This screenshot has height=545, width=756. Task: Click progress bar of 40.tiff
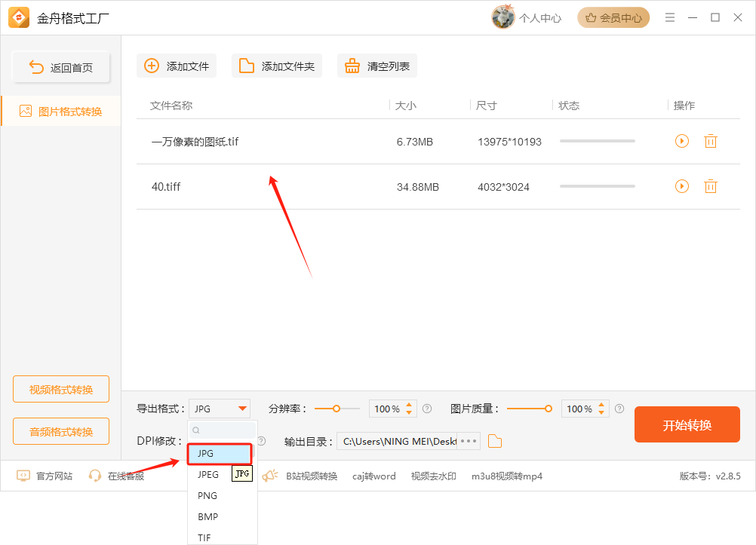598,186
